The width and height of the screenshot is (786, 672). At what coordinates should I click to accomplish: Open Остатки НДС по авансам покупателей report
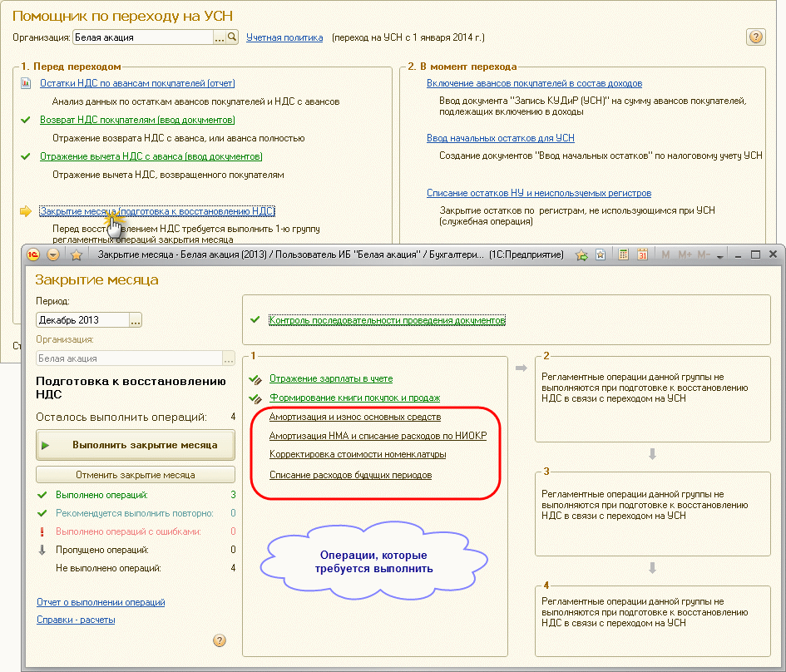pos(137,83)
